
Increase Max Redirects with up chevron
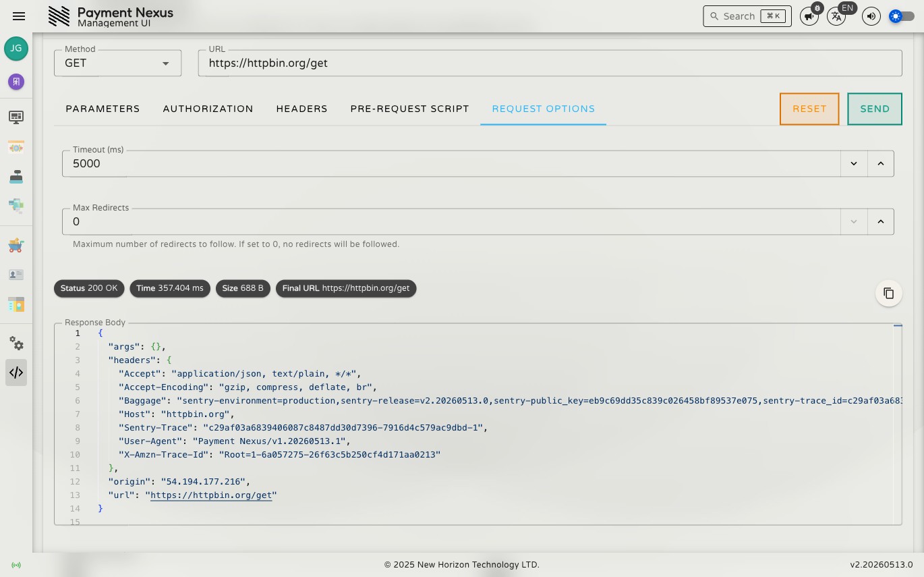[x=880, y=221]
